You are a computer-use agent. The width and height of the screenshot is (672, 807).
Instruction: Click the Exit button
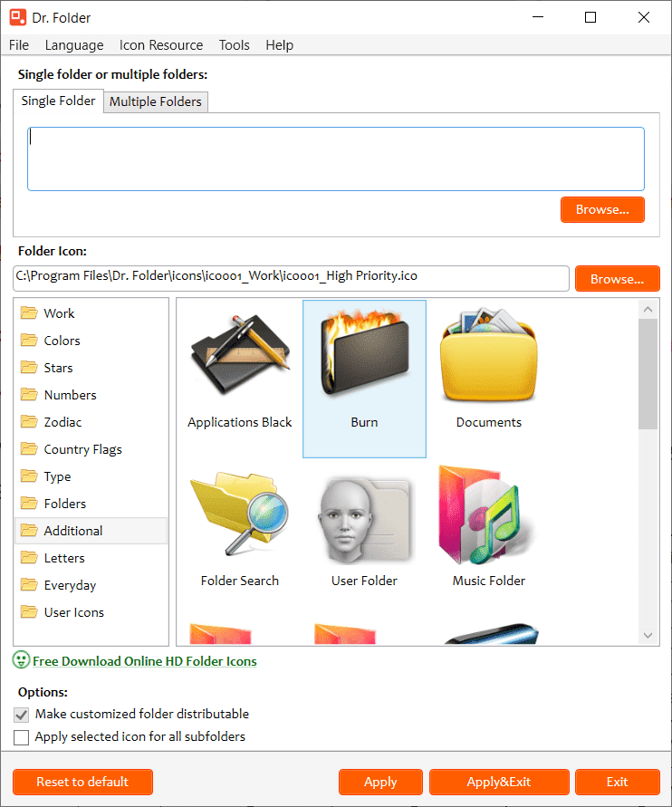[617, 782]
